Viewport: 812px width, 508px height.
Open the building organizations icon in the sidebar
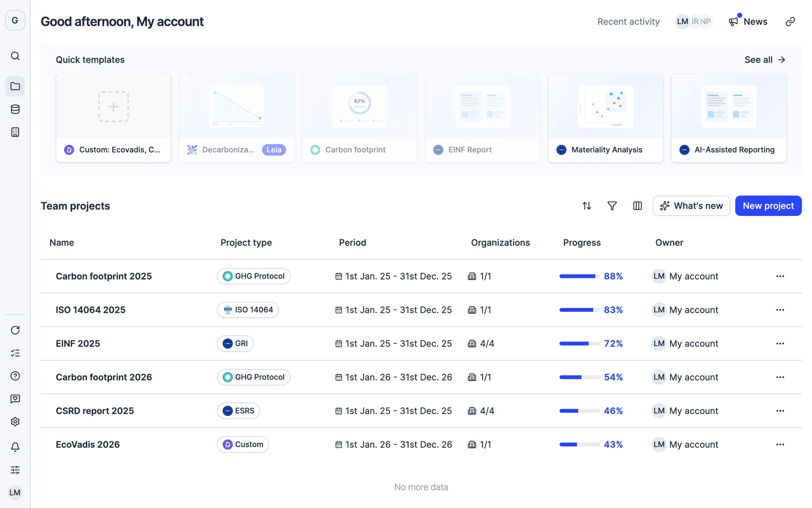(15, 132)
